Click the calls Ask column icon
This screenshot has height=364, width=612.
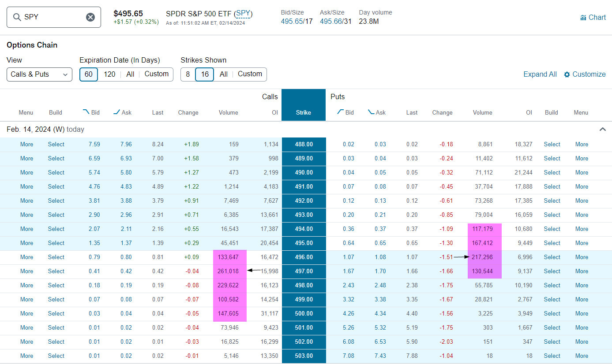click(x=116, y=112)
